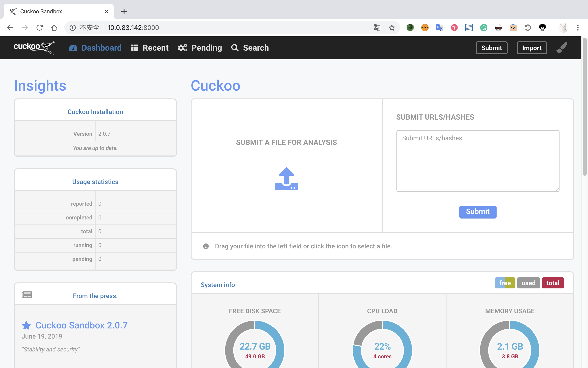
Task: Click the version value 2.0.7
Action: 104,134
